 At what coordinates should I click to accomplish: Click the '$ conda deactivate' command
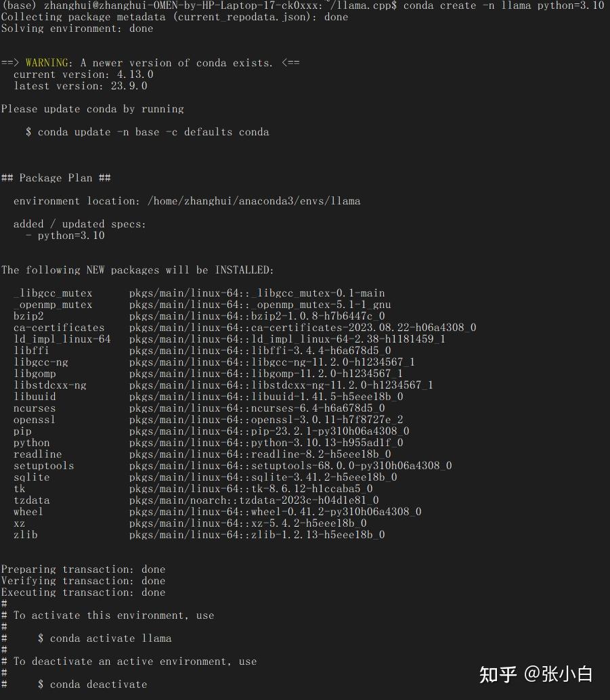tap(93, 684)
